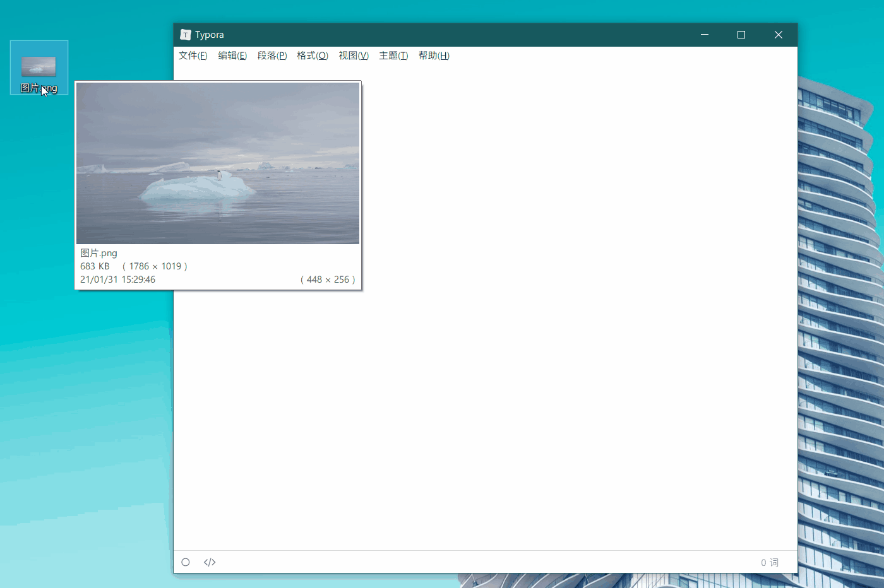The height and width of the screenshot is (588, 884).
Task: Open the 主题(T) menu
Action: (x=393, y=56)
